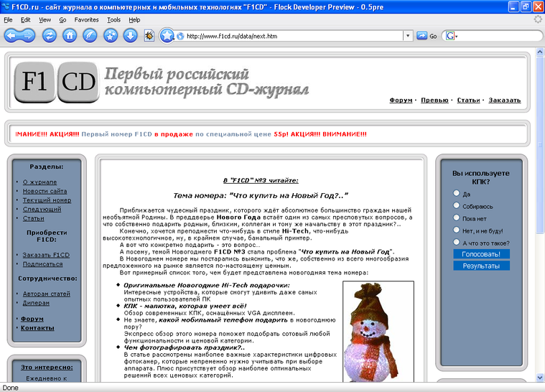Click 'Done' in the status bar
545x392 pixels.
click(11, 388)
